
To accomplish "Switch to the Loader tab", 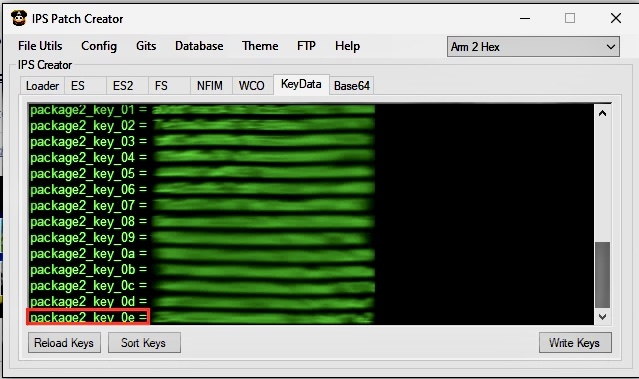I will [42, 86].
